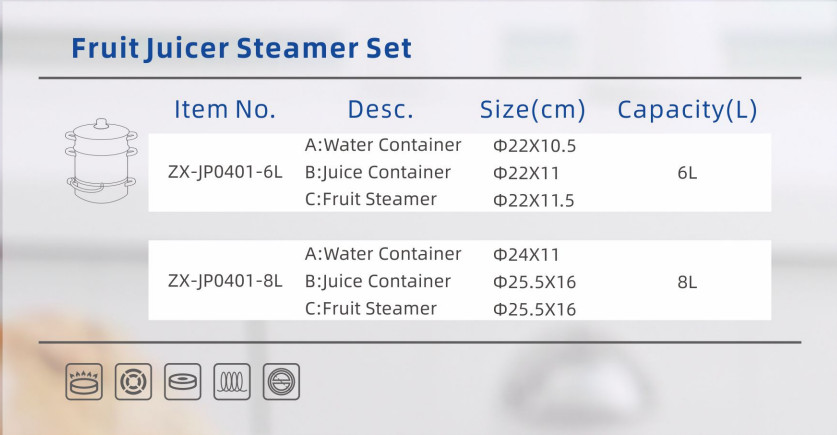837x435 pixels.
Task: Select item number ZX-JP0401-8L
Action: 225,281
